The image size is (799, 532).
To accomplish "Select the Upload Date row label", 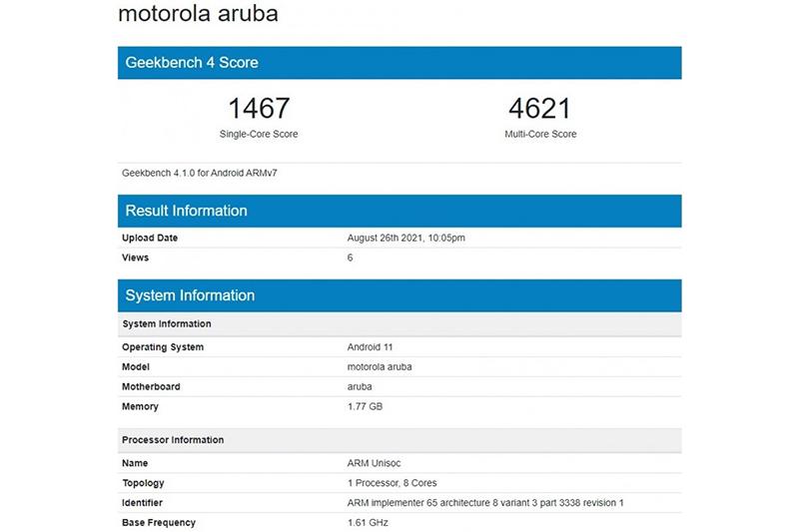I will pos(150,238).
